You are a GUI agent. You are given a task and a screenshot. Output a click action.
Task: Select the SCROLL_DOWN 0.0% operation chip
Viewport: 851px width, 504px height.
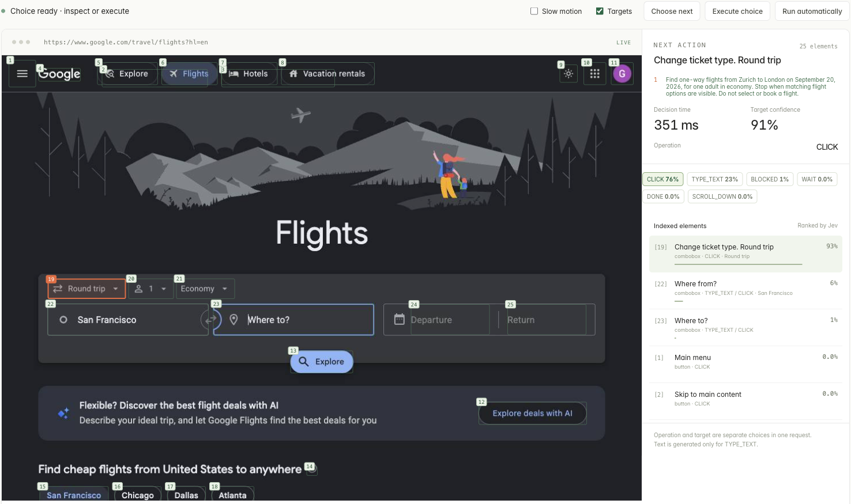coord(722,196)
